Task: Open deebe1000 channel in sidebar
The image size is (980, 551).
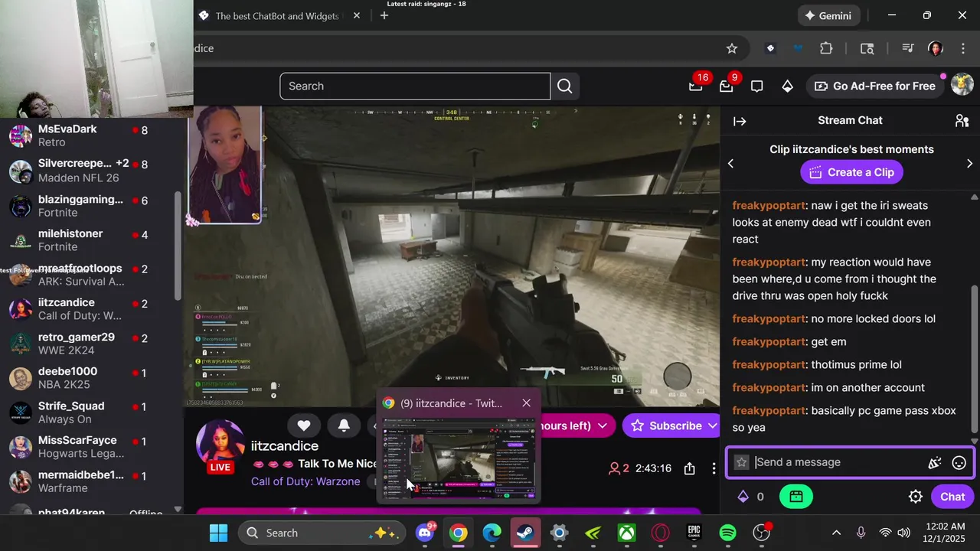Action: pos(92,378)
